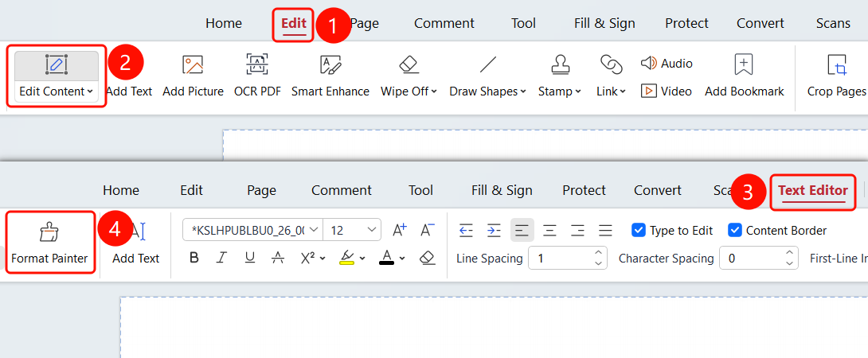This screenshot has height=358, width=868.
Task: Open Protect tab in the Edit ribbon
Action: [686, 23]
